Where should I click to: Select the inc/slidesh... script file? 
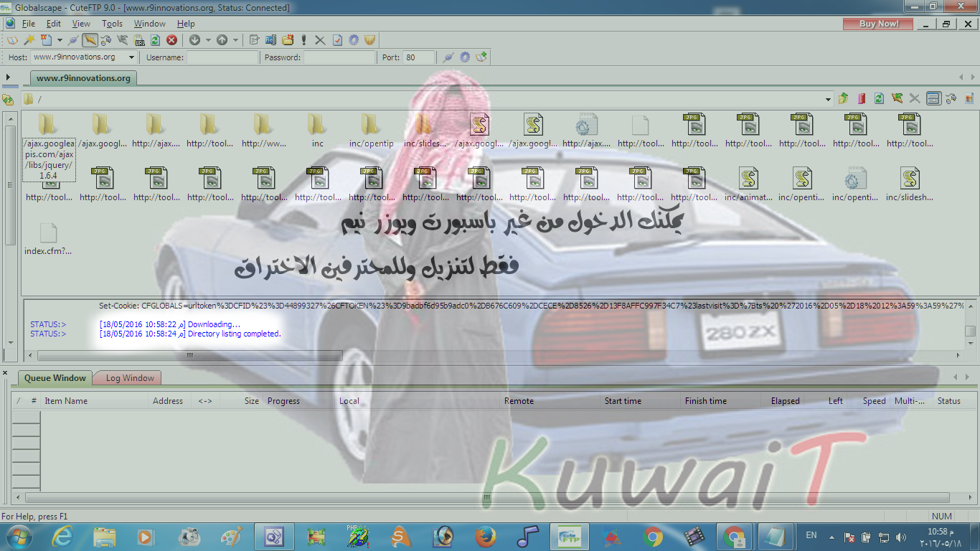(910, 185)
